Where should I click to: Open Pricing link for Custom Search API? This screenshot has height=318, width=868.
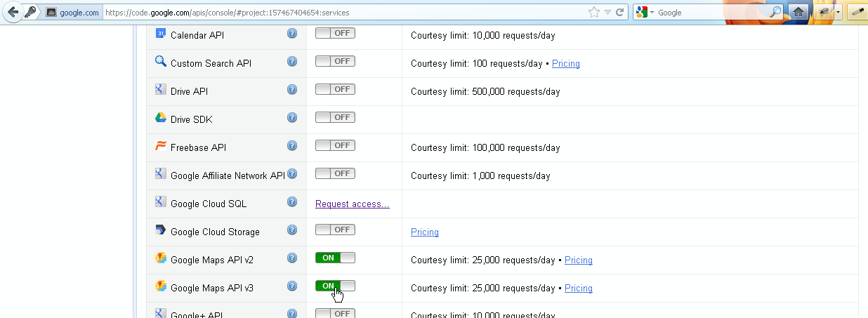click(x=566, y=63)
